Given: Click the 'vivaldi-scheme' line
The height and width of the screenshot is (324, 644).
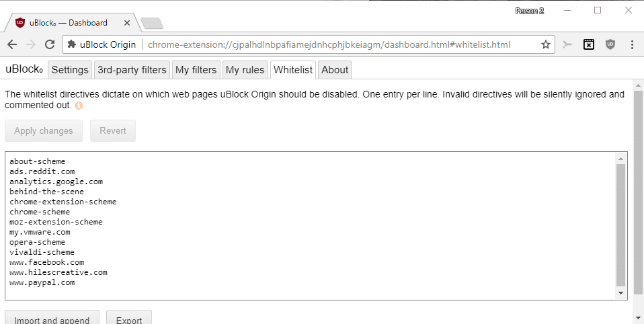Looking at the screenshot, I should [42, 252].
